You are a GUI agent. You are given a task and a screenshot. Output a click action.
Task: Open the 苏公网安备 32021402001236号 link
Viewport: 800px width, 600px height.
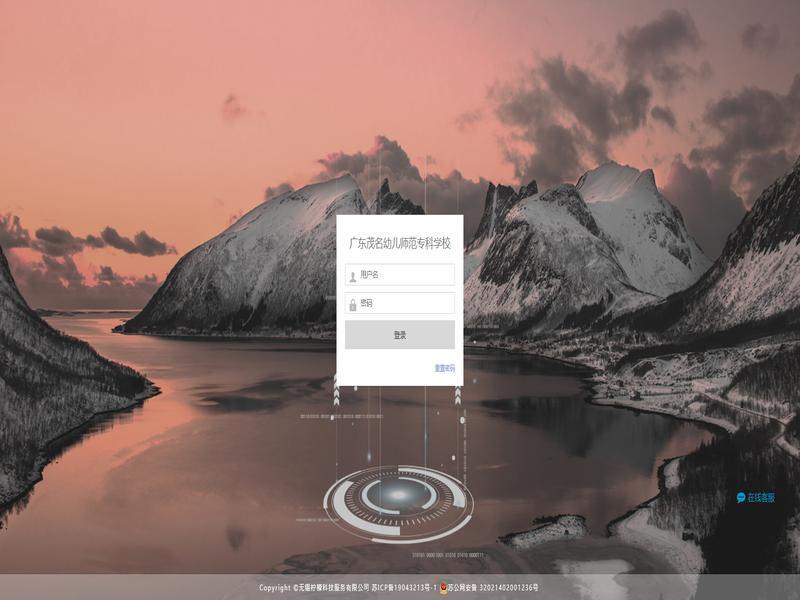tap(494, 588)
